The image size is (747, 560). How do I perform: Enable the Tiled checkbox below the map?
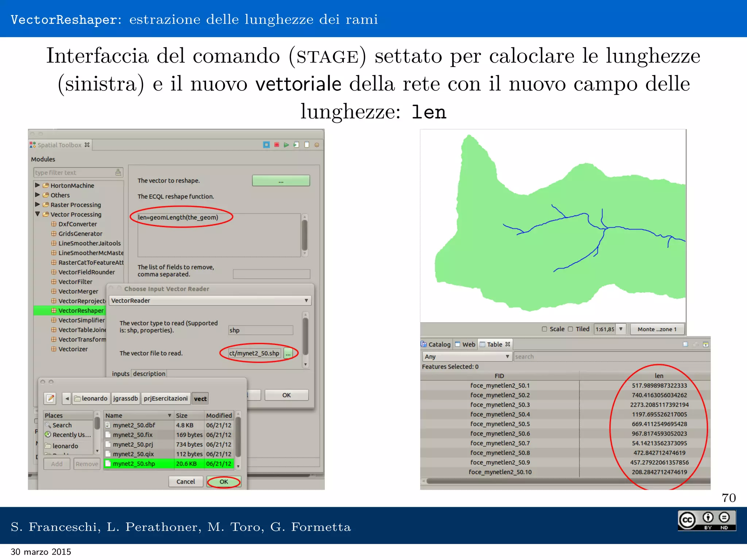pos(571,329)
